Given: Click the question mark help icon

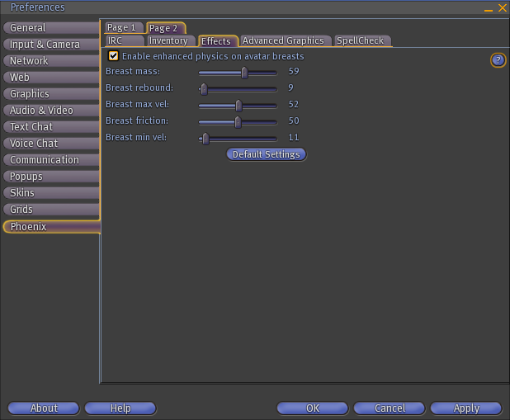Looking at the screenshot, I should 498,60.
